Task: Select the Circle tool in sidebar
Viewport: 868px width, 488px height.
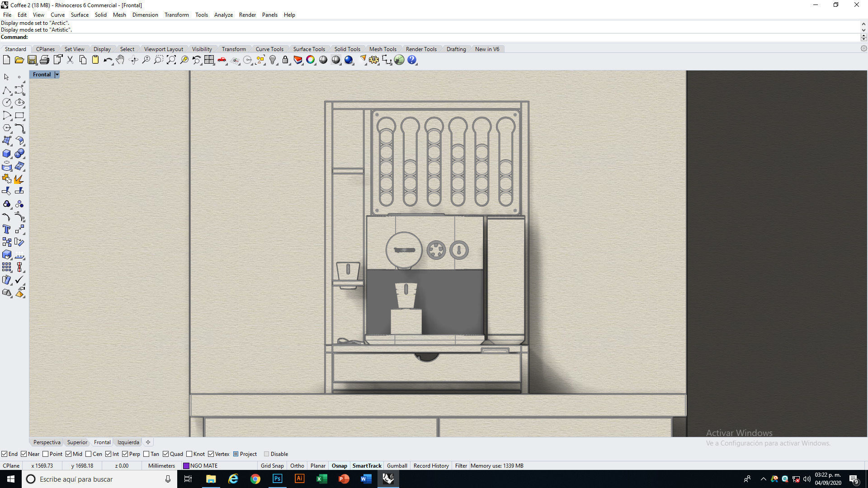Action: coord(7,103)
